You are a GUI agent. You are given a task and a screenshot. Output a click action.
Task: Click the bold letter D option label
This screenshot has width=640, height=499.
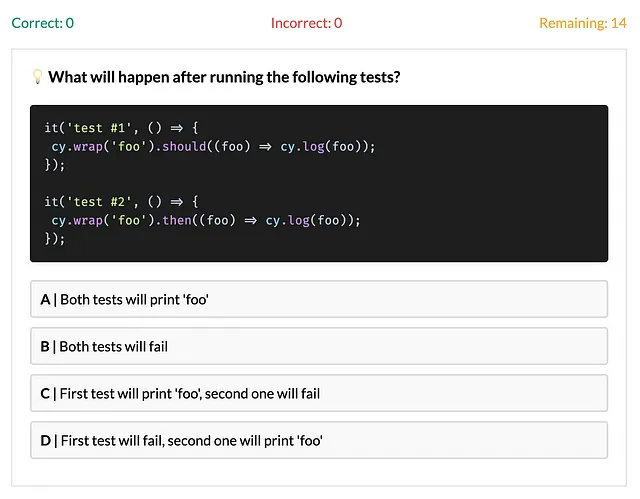[46, 441]
